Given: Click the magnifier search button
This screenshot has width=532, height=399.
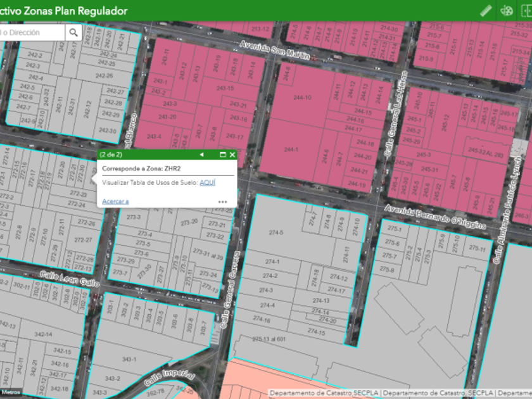Looking at the screenshot, I should tap(74, 32).
